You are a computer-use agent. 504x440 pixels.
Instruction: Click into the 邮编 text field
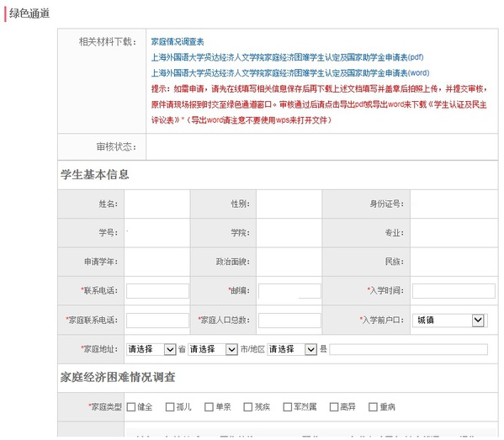click(289, 291)
